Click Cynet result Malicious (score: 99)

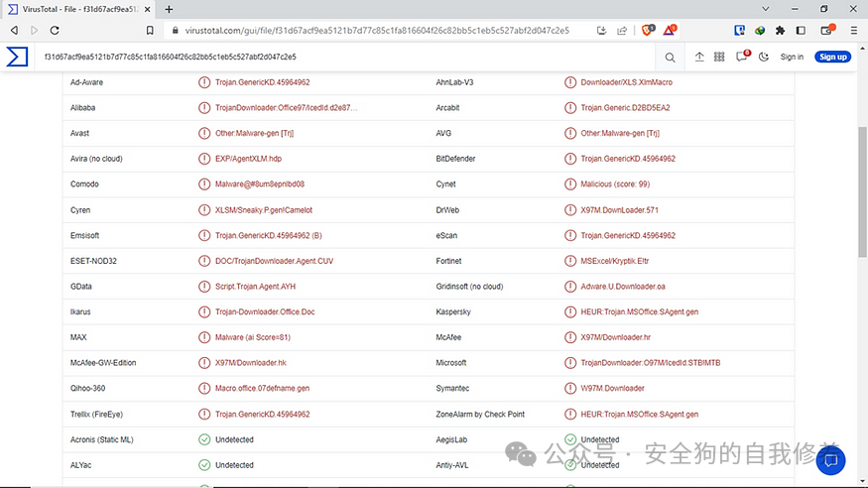pos(615,184)
